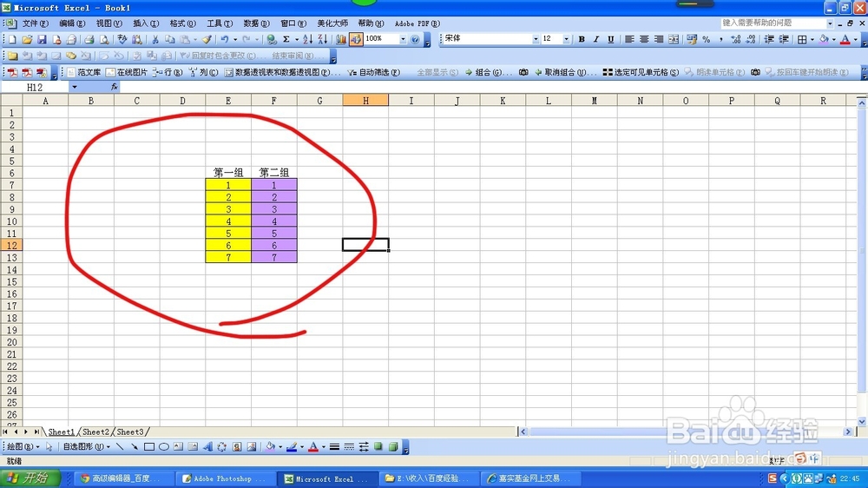Insert Clip Art from drawing toolbar

[x=237, y=447]
